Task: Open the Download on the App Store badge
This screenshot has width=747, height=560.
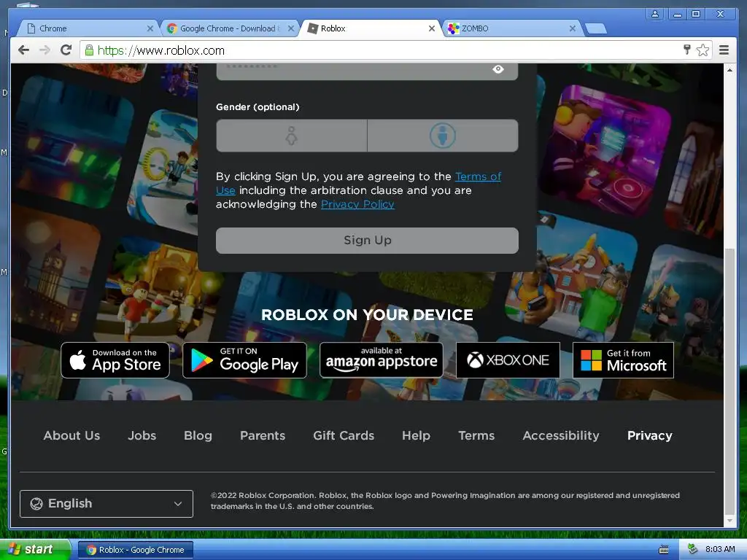Action: pyautogui.click(x=115, y=360)
